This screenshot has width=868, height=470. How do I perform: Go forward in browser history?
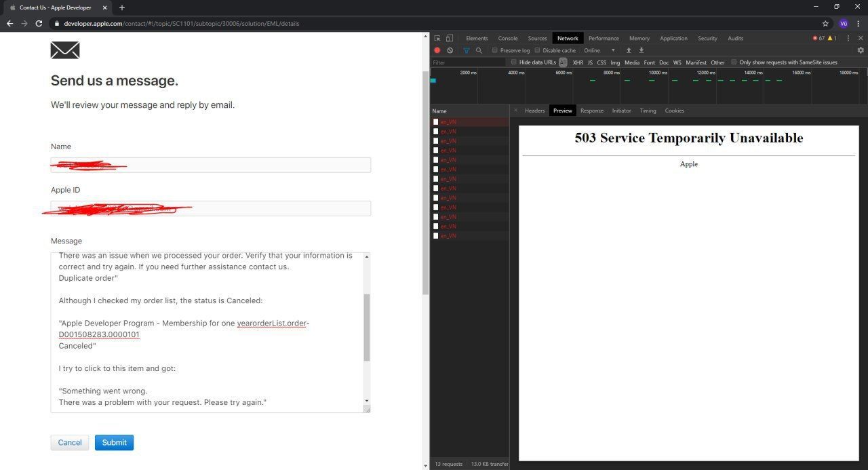24,23
